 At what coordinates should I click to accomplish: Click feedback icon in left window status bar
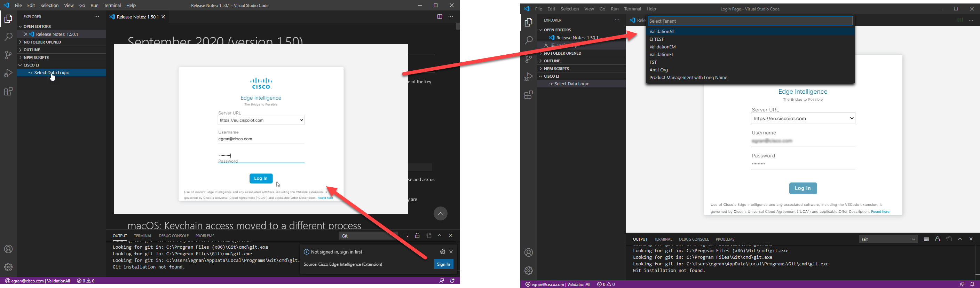click(442, 281)
